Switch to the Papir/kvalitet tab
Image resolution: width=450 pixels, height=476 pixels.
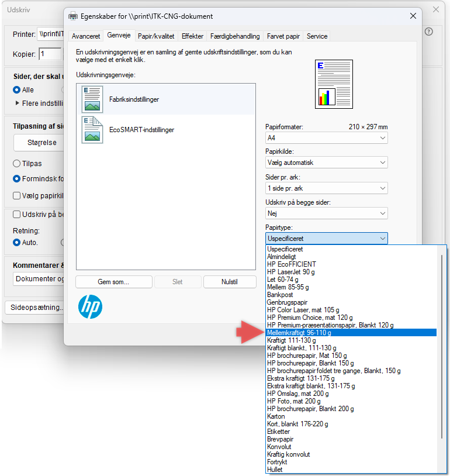tap(156, 36)
